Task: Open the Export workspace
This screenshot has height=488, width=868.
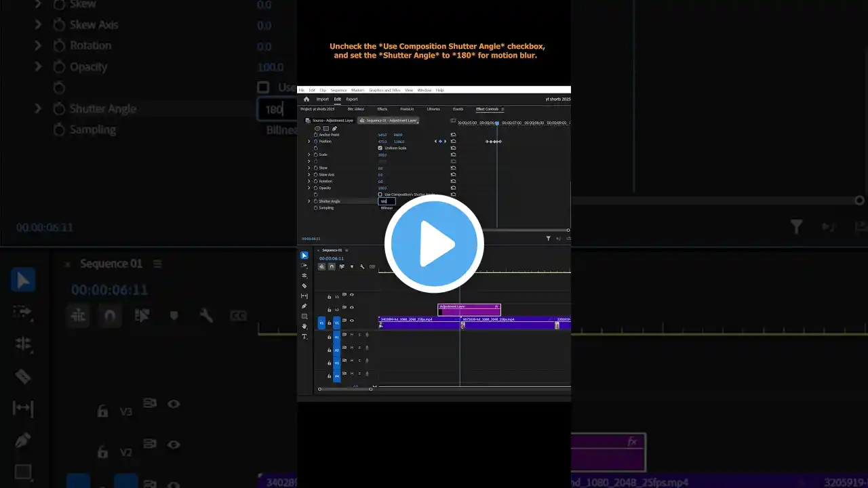Action: click(352, 99)
